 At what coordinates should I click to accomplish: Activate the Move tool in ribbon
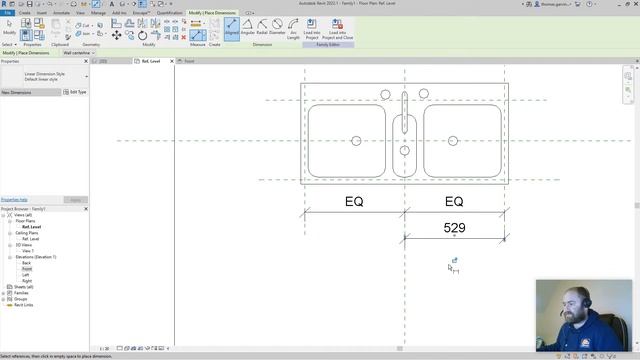pos(116,36)
